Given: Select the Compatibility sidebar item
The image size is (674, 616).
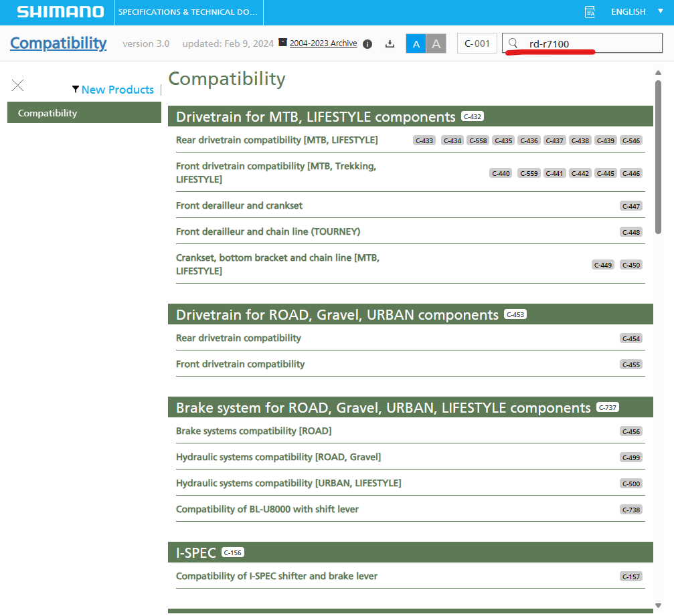Looking at the screenshot, I should 84,112.
